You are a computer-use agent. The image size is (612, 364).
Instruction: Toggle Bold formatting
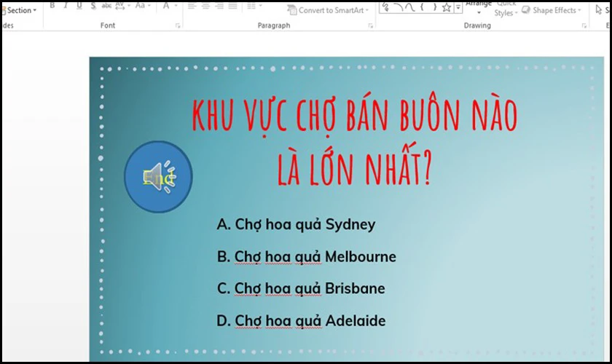[52, 6]
